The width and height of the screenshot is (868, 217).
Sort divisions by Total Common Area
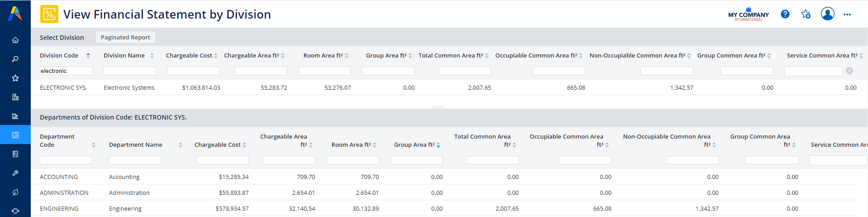(x=451, y=56)
